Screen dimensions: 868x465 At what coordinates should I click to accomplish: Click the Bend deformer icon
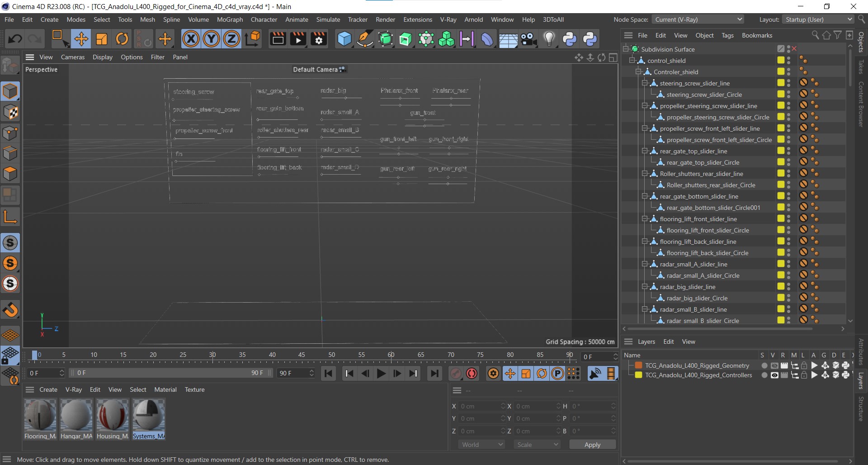(487, 39)
